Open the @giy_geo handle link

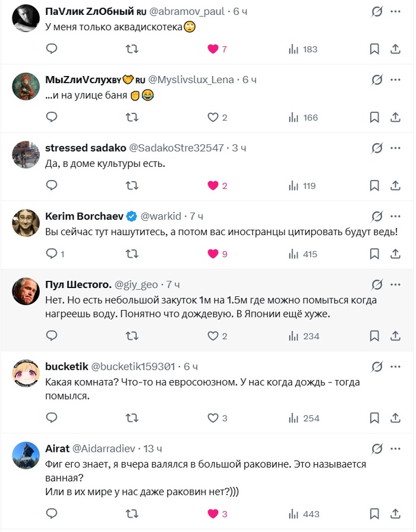click(x=136, y=284)
